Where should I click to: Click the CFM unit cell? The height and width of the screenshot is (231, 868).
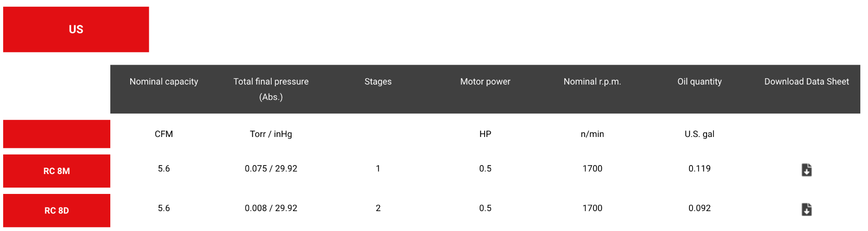pyautogui.click(x=164, y=134)
